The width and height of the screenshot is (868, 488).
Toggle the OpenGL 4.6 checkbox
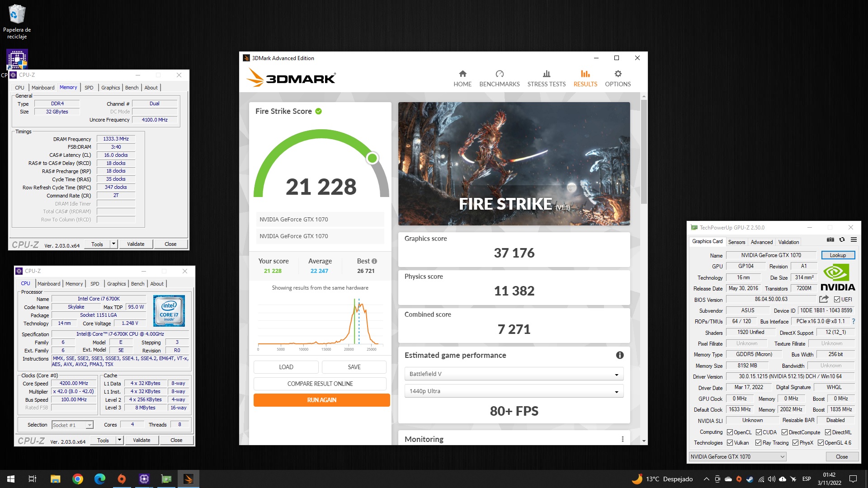point(821,443)
